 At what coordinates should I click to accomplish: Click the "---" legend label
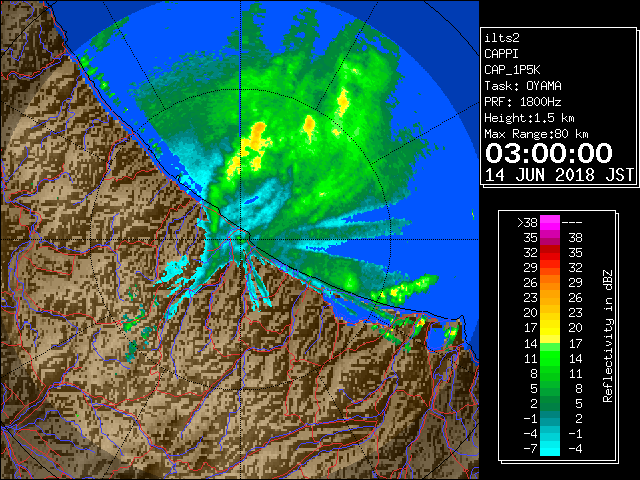[x=572, y=223]
